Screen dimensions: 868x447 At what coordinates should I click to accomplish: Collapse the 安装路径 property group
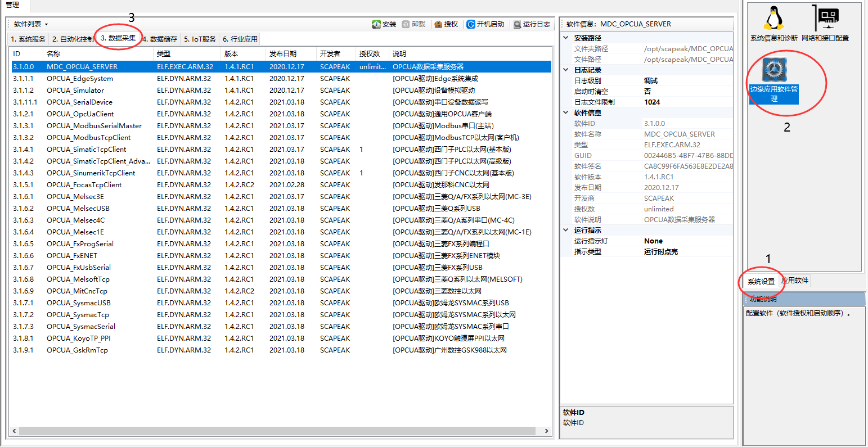(566, 38)
